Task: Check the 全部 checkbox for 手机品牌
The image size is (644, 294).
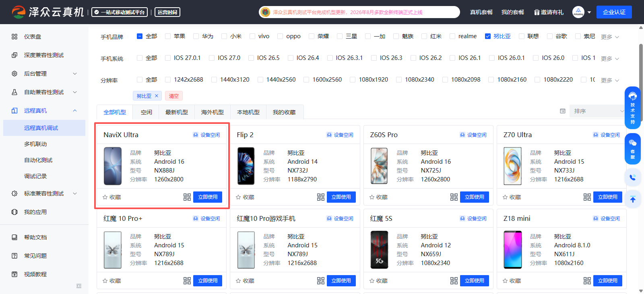Action: [x=140, y=36]
